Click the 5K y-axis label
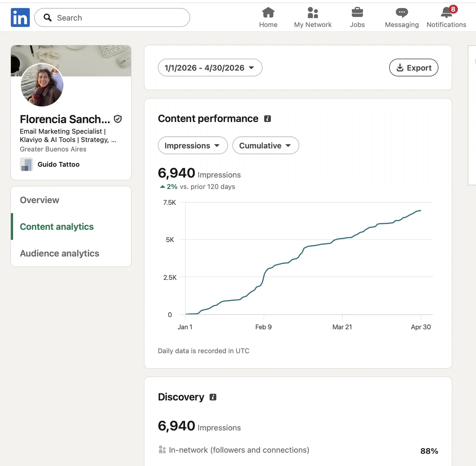This screenshot has width=476, height=466. pyautogui.click(x=170, y=240)
